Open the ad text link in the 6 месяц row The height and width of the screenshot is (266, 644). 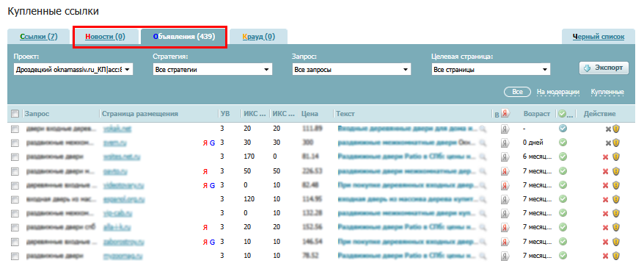click(x=406, y=157)
